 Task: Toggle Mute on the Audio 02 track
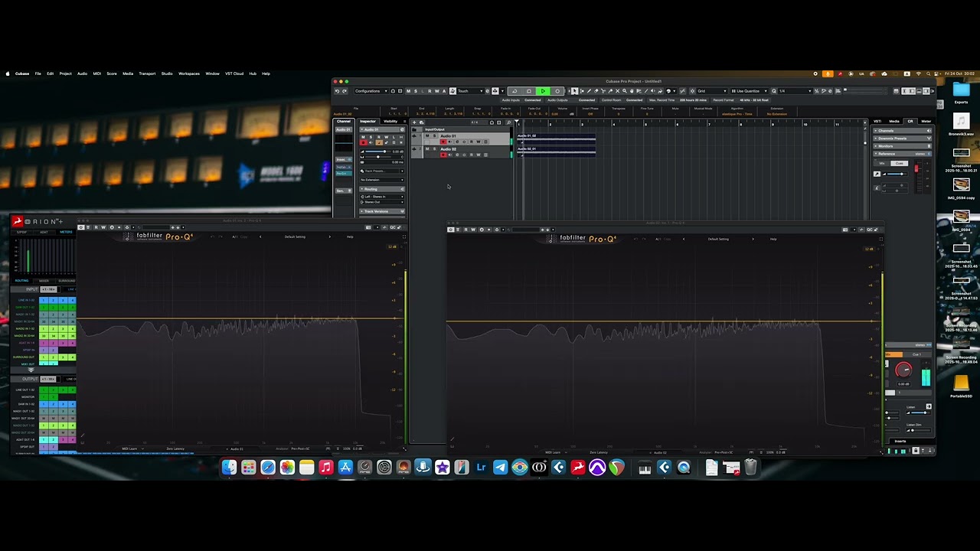(x=427, y=149)
